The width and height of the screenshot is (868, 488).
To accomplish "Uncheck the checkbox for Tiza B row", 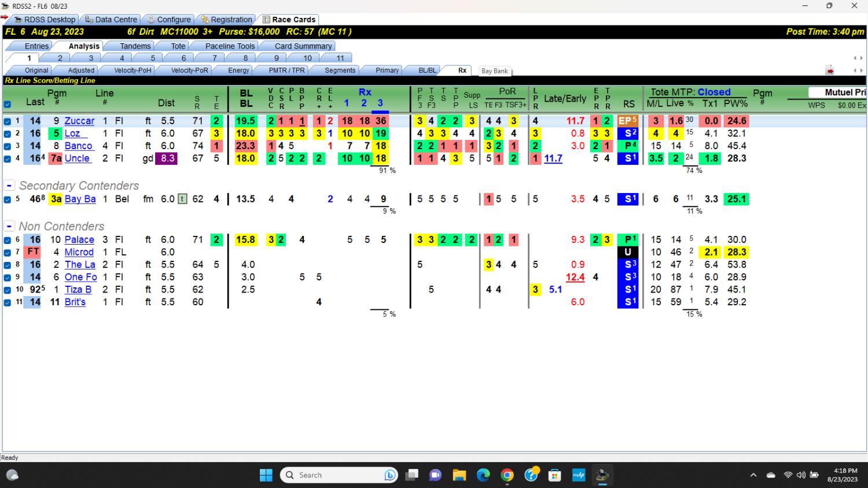I will tap(8, 290).
